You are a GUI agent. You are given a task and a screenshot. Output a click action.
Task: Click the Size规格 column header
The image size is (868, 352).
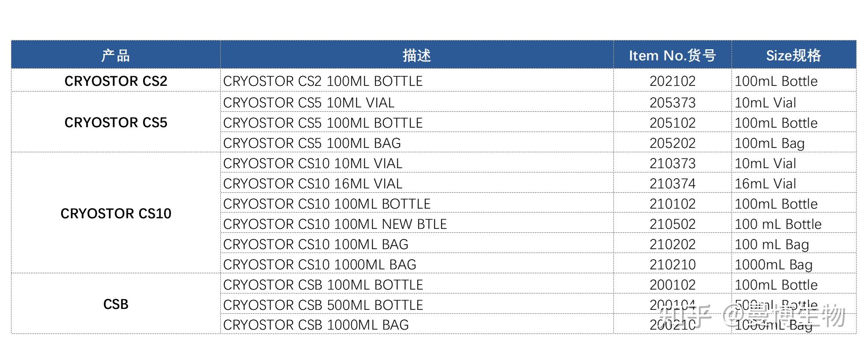[x=794, y=55]
